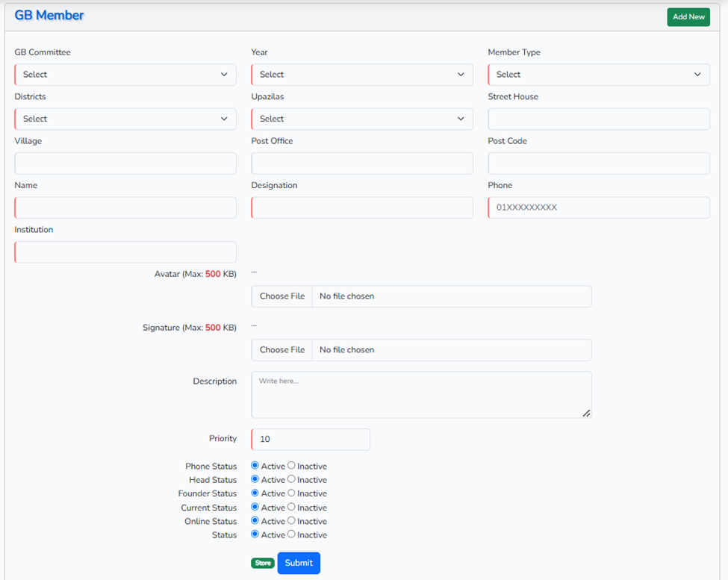Click the Description text area

421,395
